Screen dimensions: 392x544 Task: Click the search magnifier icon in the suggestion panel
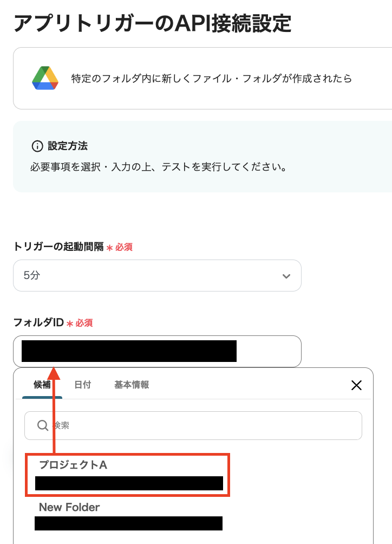pos(42,425)
